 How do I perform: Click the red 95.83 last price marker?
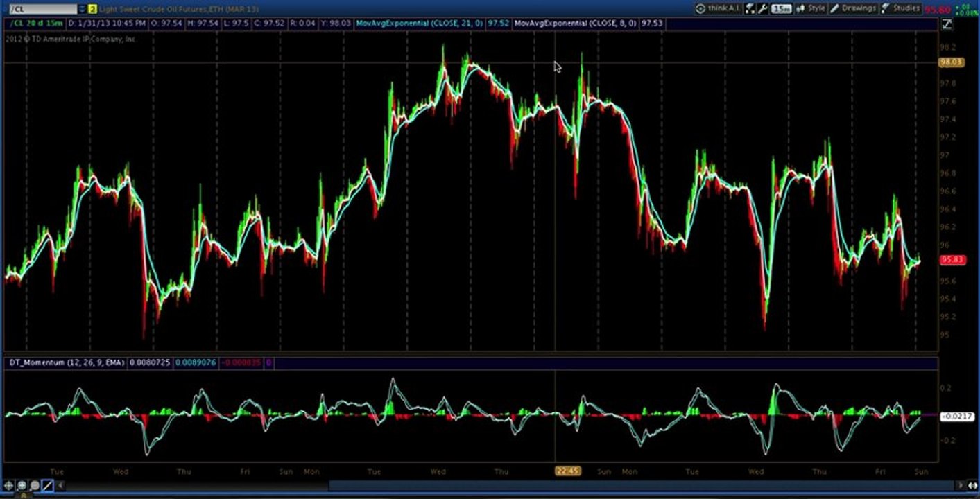[952, 260]
